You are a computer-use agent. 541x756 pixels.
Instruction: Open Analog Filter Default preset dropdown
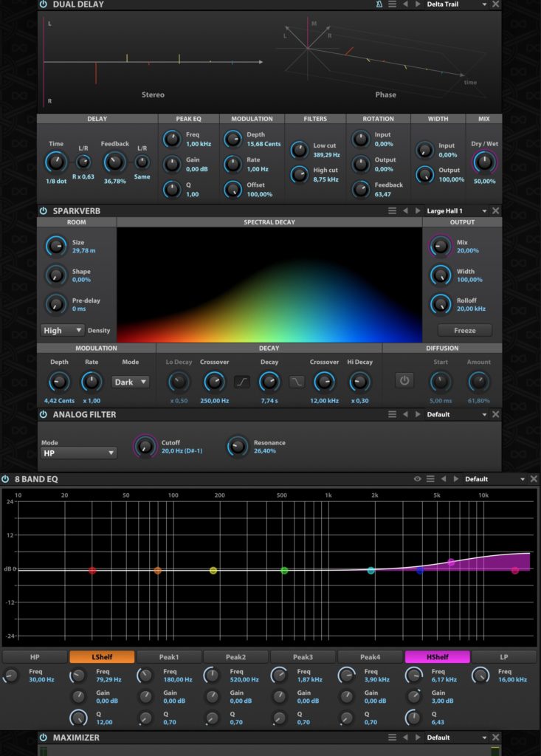click(457, 414)
